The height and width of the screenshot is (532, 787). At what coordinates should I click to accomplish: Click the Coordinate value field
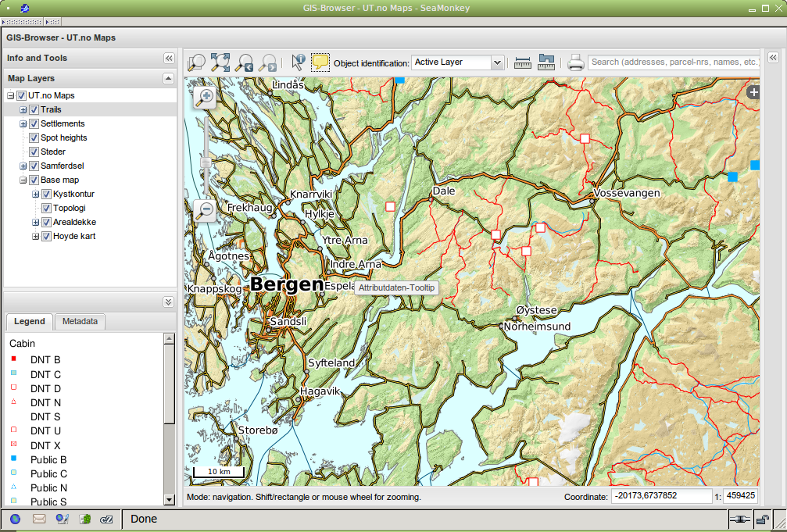coord(661,496)
